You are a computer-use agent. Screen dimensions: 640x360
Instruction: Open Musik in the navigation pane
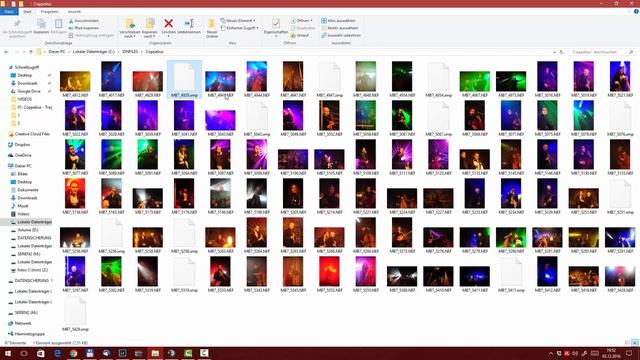pyautogui.click(x=23, y=206)
